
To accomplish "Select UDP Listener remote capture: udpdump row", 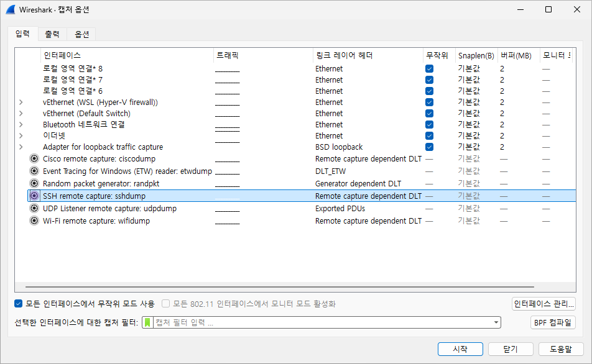I will click(295, 208).
